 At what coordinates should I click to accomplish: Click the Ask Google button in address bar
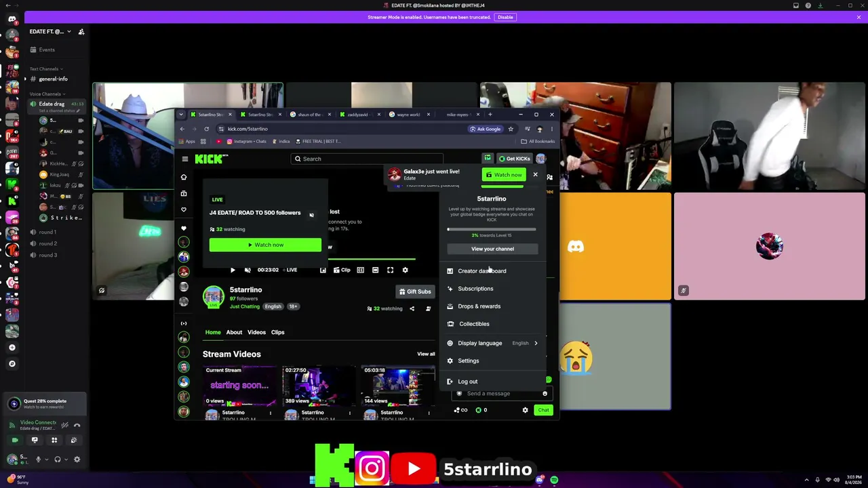(486, 129)
